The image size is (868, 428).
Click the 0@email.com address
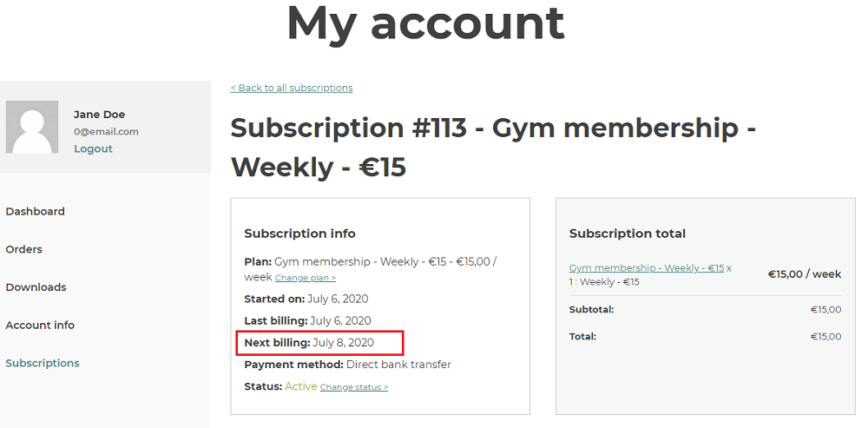click(x=106, y=132)
